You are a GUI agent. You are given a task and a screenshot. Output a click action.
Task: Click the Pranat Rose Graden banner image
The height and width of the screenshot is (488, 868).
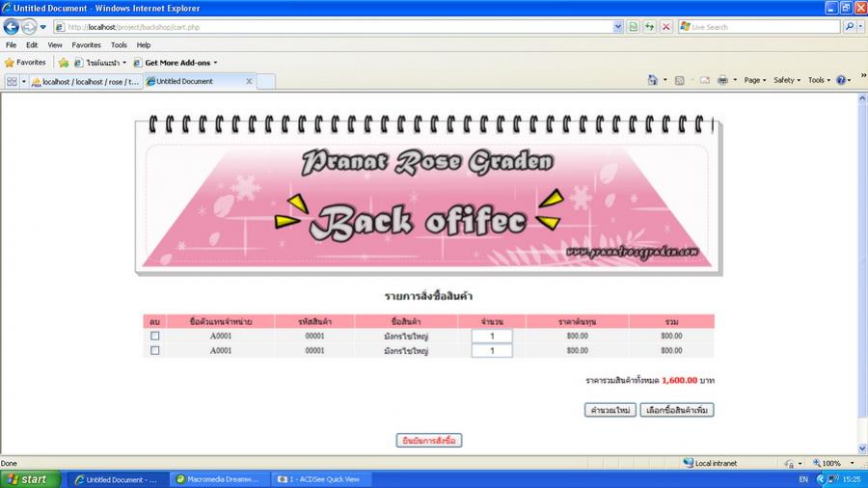pyautogui.click(x=428, y=195)
